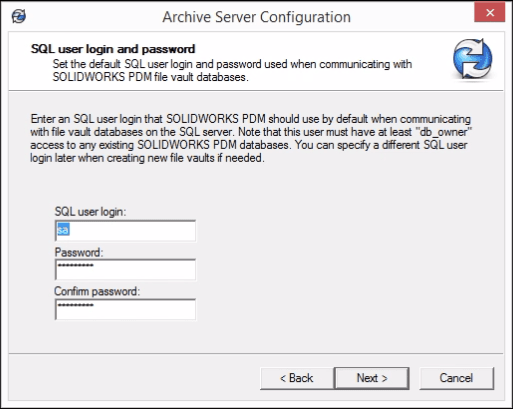The image size is (513, 409).
Task: Click the 'Password:' label
Action: (79, 252)
